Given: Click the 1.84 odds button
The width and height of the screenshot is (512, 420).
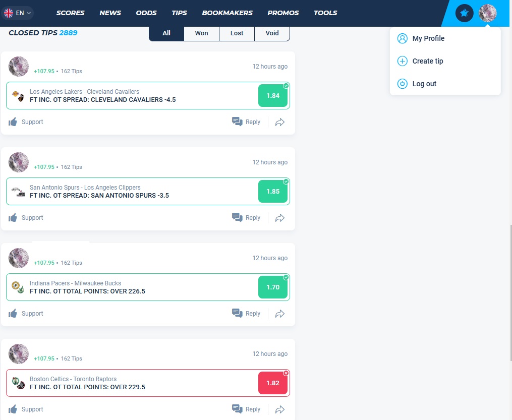Looking at the screenshot, I should tap(272, 96).
